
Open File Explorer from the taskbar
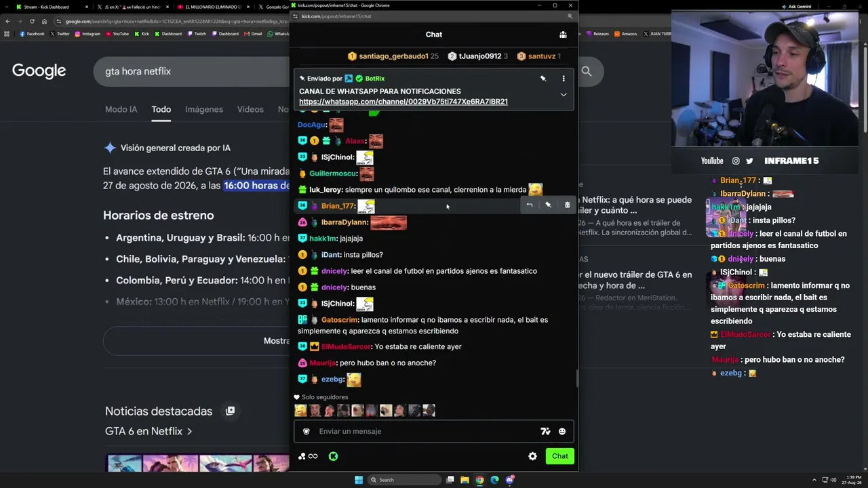point(465,480)
